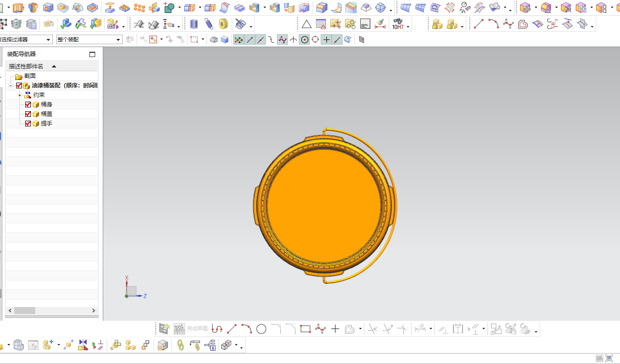620x364 pixels.
Task: Open the Unite boolean tool
Action: click(169, 7)
